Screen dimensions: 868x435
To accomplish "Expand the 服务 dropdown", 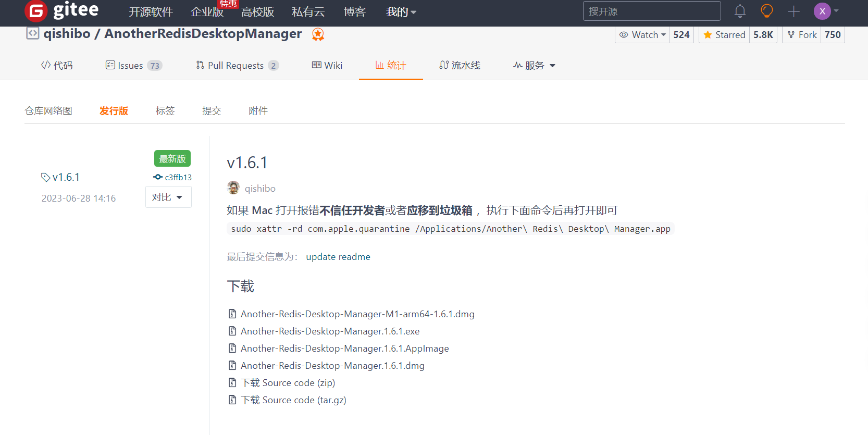I will pos(535,65).
